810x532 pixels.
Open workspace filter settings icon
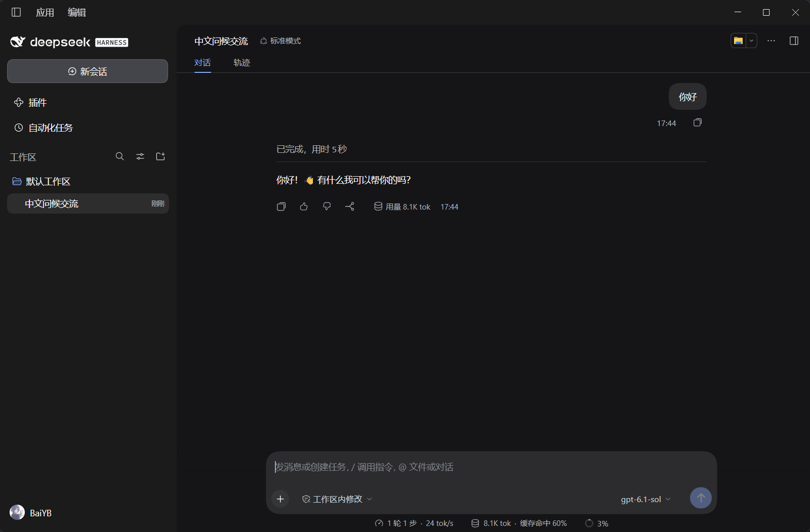click(140, 156)
